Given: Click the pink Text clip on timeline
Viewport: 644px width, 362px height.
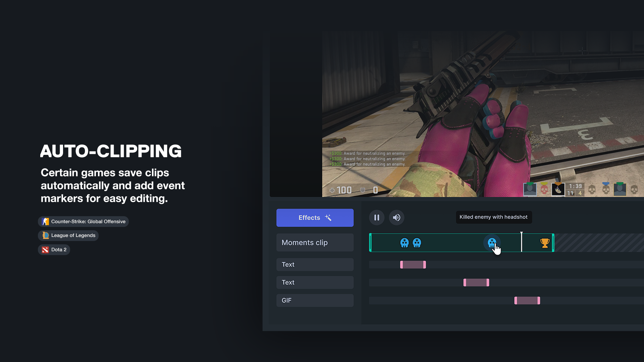Looking at the screenshot, I should click(x=412, y=264).
